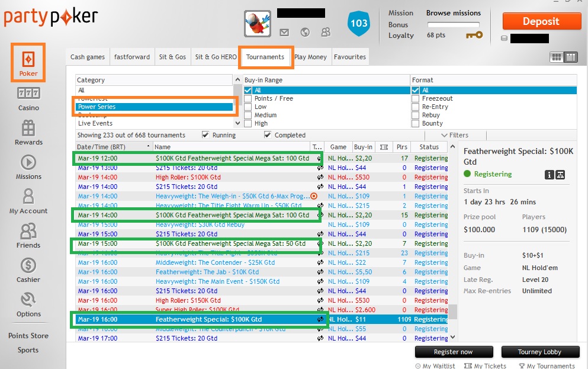Click the globe icon under username
588x369 pixels.
305,33
